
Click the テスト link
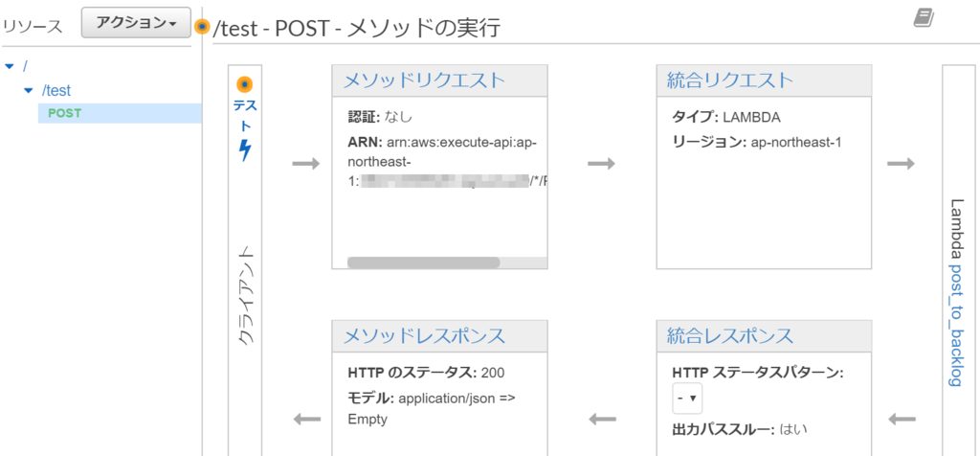coord(245,116)
